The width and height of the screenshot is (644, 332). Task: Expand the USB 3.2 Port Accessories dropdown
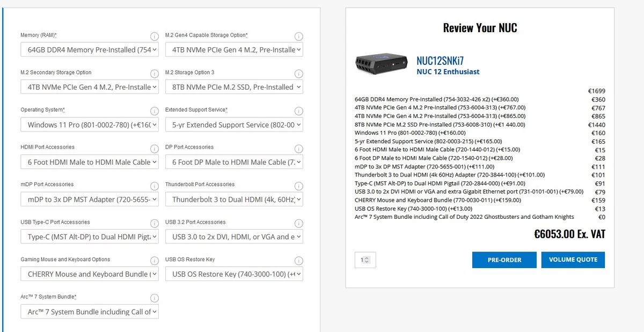tap(235, 237)
